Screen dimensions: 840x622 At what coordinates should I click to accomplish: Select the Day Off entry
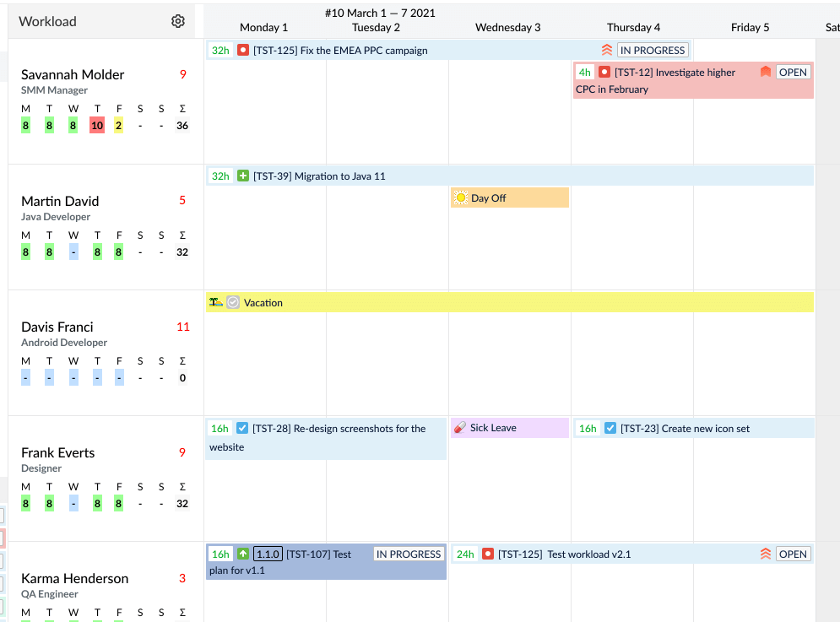pos(509,197)
